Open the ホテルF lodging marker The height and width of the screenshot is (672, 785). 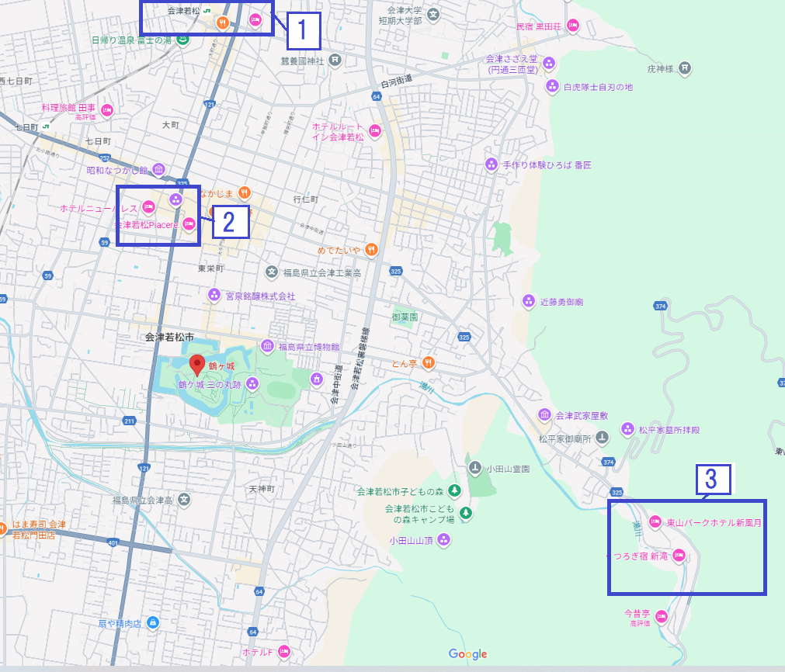tap(284, 652)
